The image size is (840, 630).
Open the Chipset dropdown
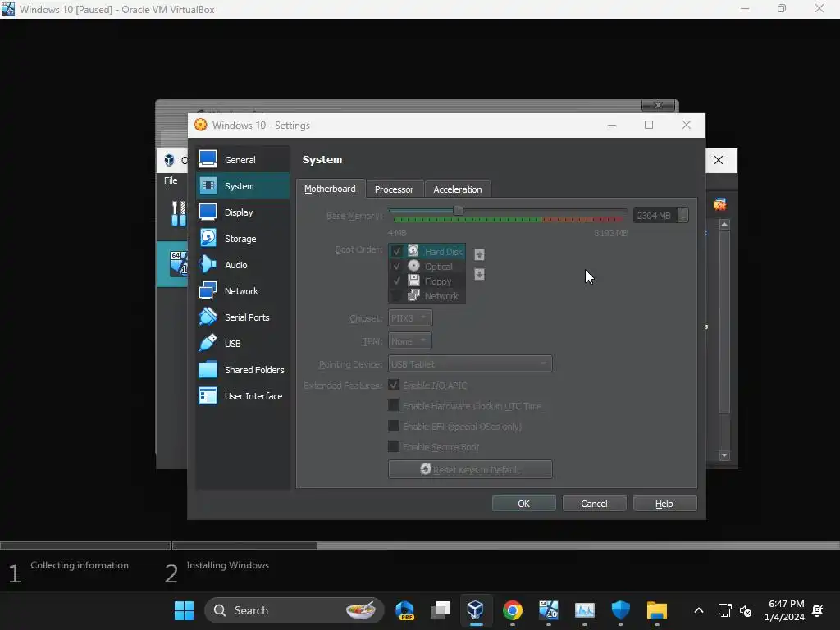pyautogui.click(x=410, y=317)
